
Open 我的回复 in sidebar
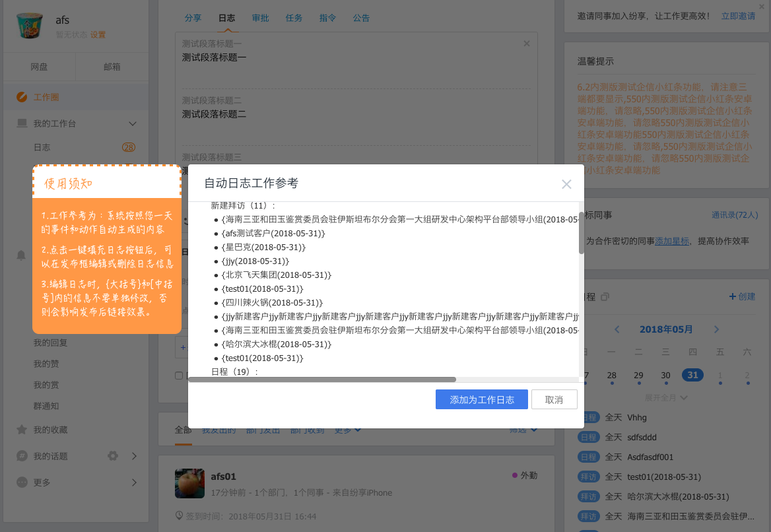[x=51, y=343]
